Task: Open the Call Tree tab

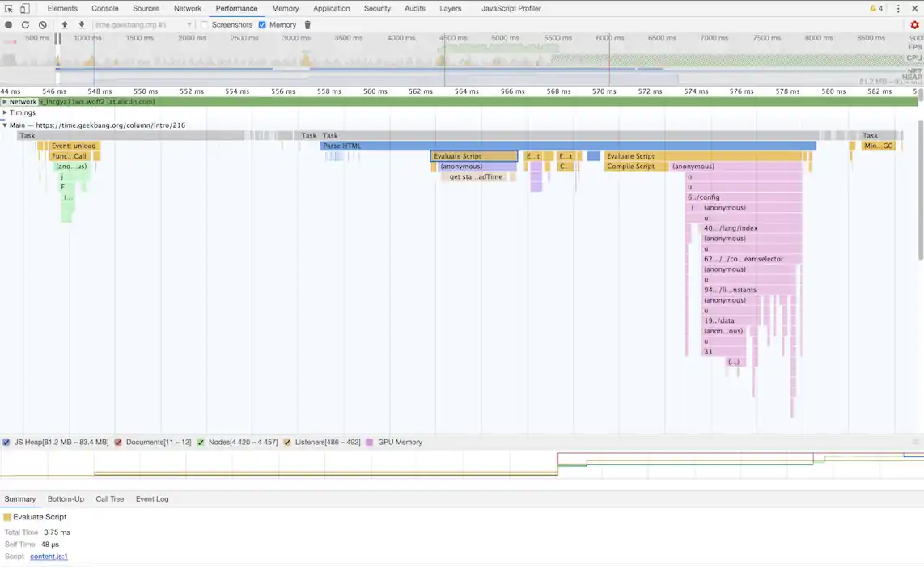Action: pos(110,499)
